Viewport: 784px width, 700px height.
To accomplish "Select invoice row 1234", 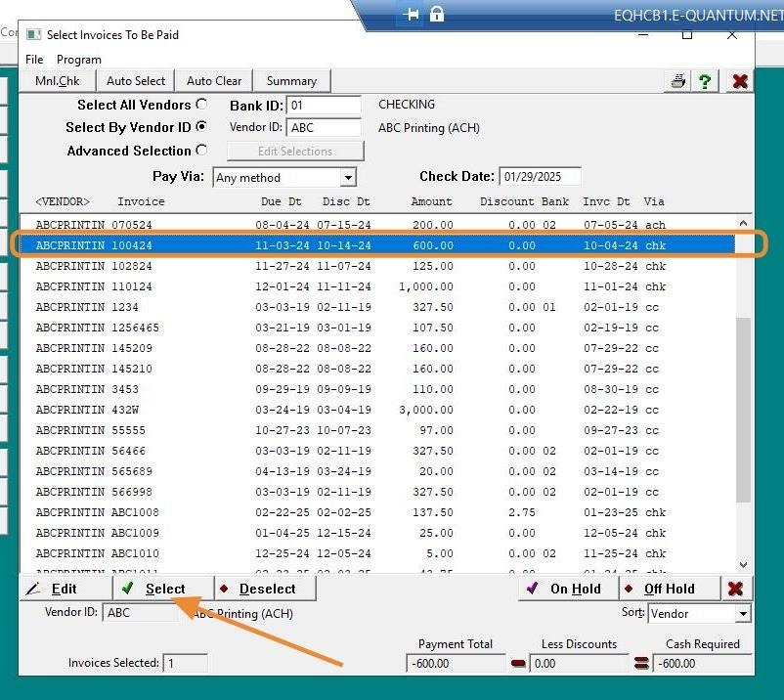I will (377, 307).
